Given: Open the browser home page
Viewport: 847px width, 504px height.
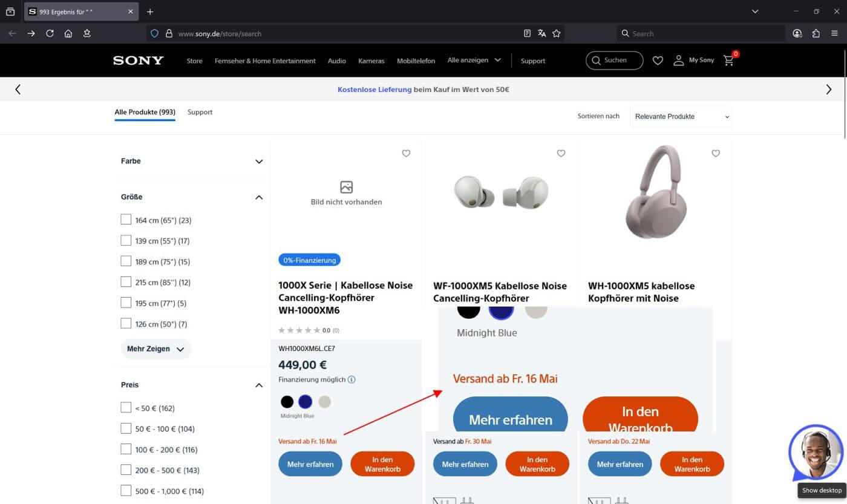Looking at the screenshot, I should coord(68,34).
